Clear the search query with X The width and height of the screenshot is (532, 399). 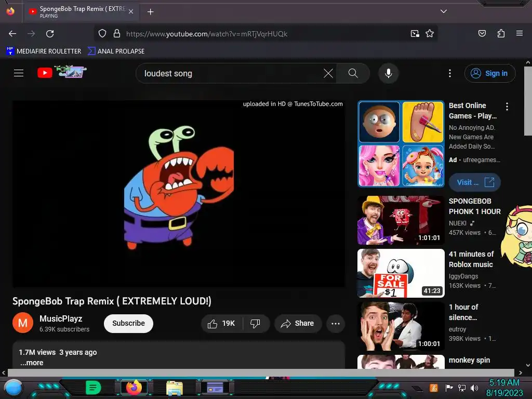328,73
